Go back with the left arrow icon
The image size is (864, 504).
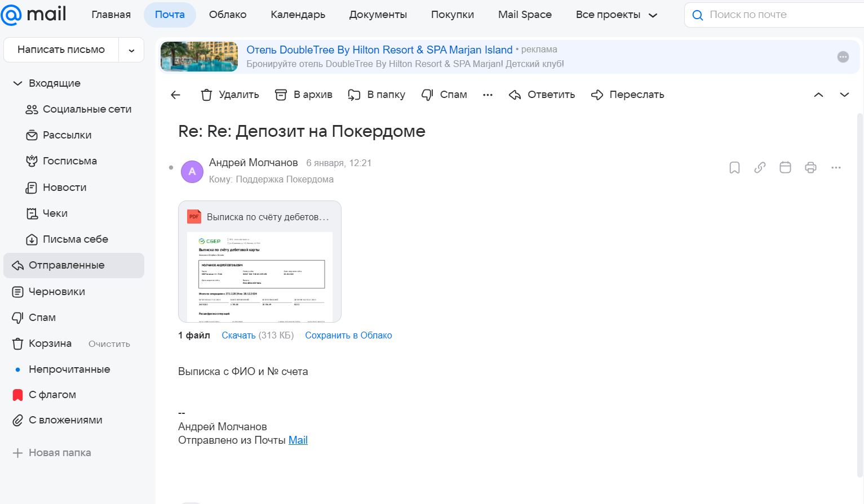(x=175, y=95)
